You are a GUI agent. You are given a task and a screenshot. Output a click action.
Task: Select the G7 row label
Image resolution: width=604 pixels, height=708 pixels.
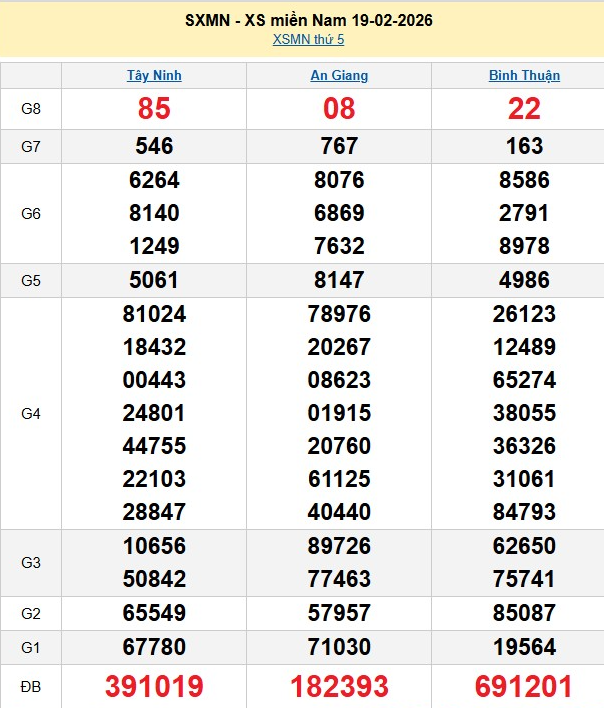point(31,146)
